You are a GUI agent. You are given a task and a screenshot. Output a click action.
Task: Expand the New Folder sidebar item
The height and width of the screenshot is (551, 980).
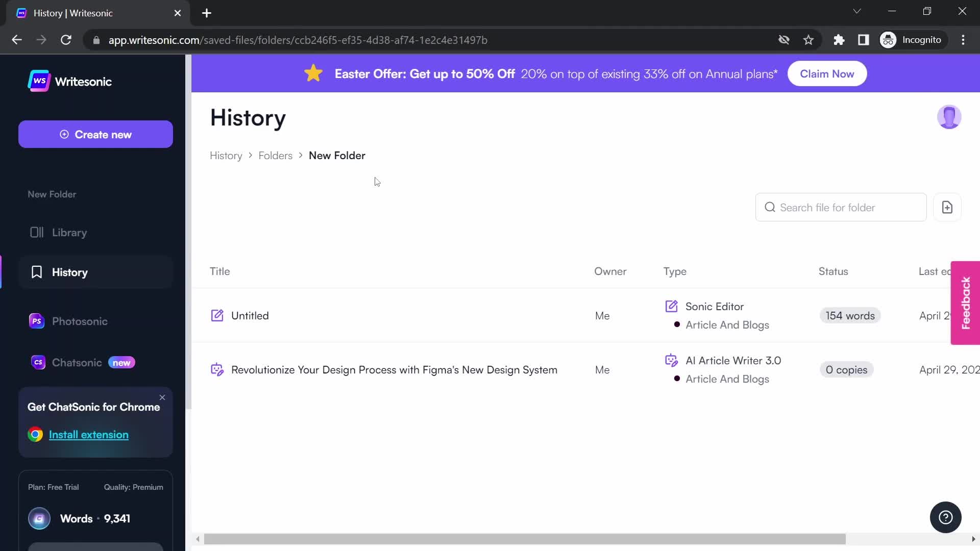(x=52, y=194)
